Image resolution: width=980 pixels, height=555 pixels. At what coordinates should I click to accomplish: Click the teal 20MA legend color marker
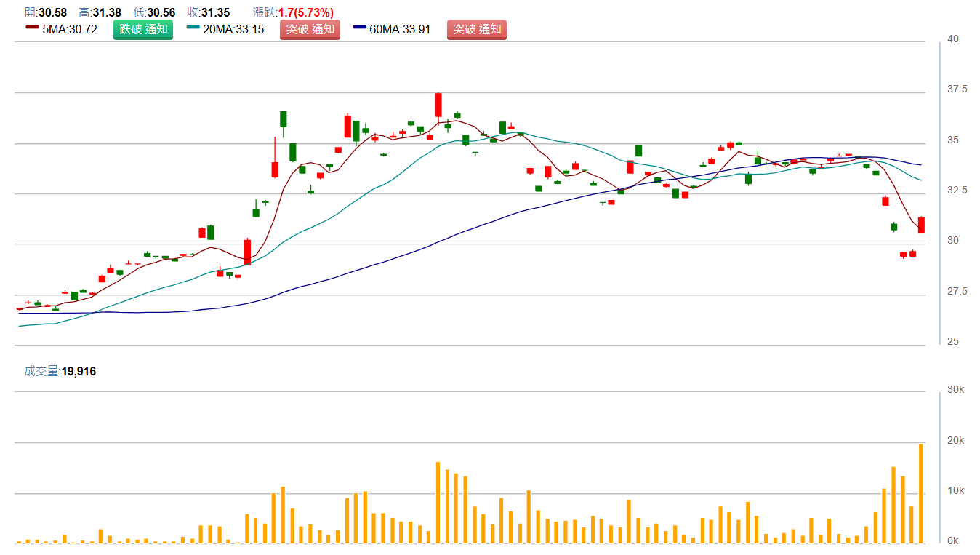pyautogui.click(x=193, y=27)
